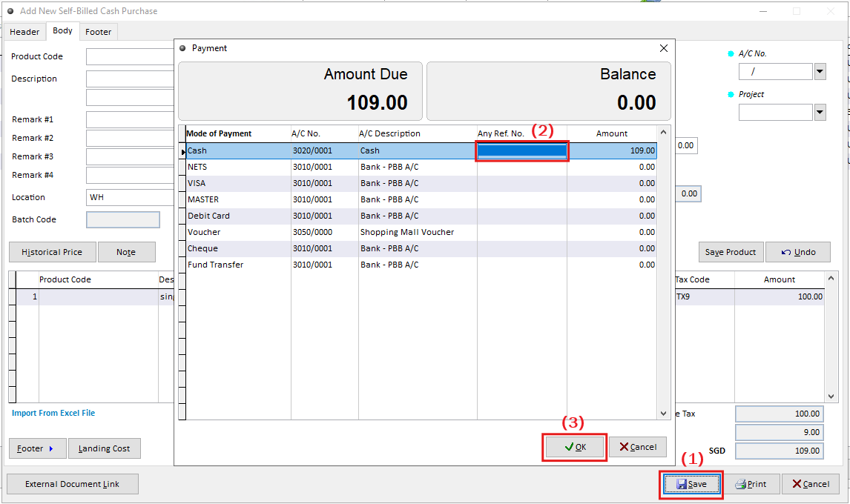Select the Cash payment mode row
Screen dimensions: 850x504
421,150
